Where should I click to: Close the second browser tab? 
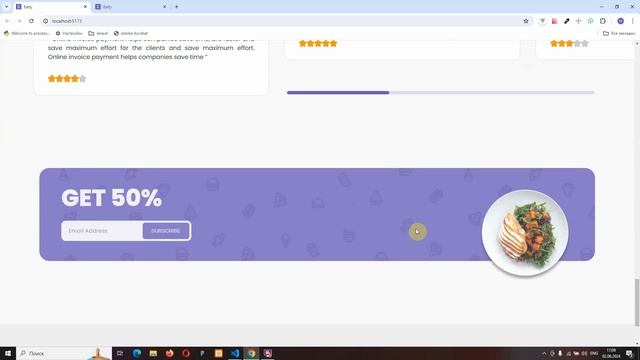point(164,7)
